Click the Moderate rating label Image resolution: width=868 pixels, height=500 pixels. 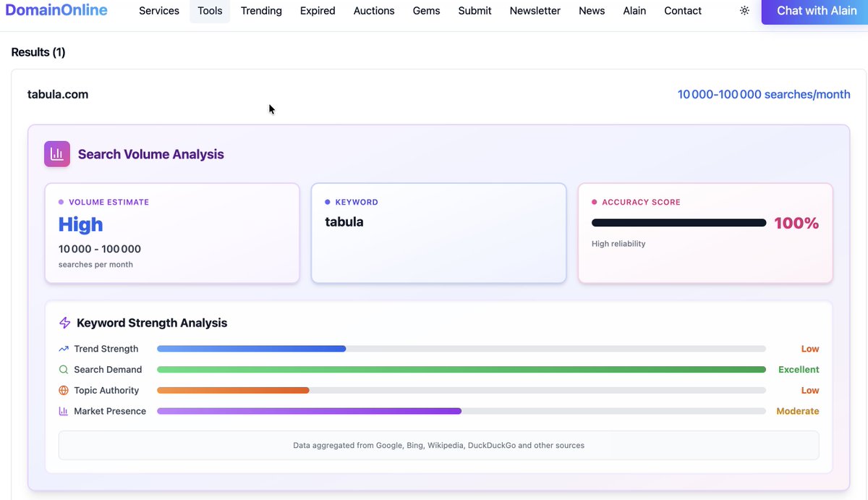(798, 411)
